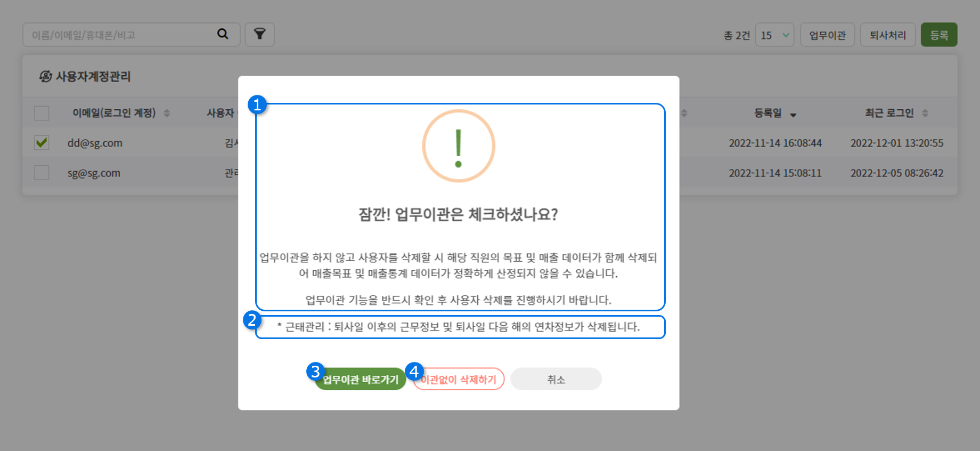
Task: Click the 퇴사처리 button
Action: pos(887,35)
